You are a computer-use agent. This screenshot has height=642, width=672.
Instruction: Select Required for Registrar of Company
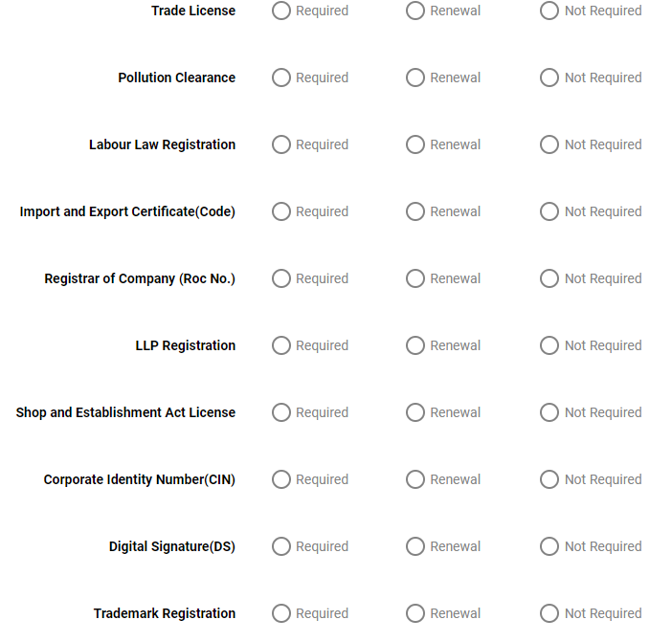point(281,278)
